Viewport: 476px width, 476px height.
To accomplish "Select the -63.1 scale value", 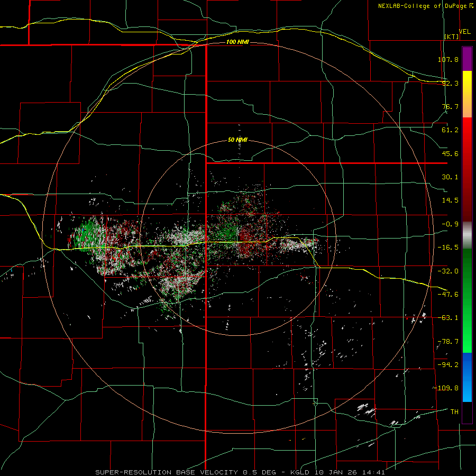I will (x=448, y=318).
